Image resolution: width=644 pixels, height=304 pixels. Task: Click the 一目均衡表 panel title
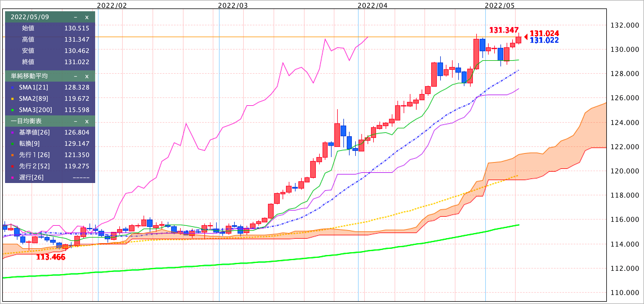click(x=26, y=121)
